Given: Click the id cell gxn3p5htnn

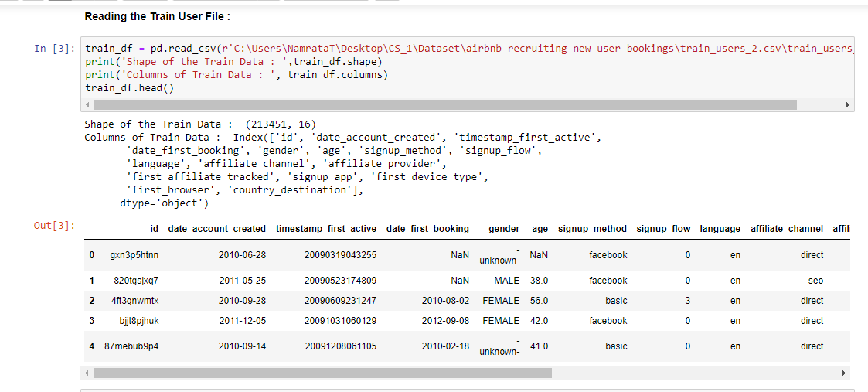Looking at the screenshot, I should pos(134,255).
